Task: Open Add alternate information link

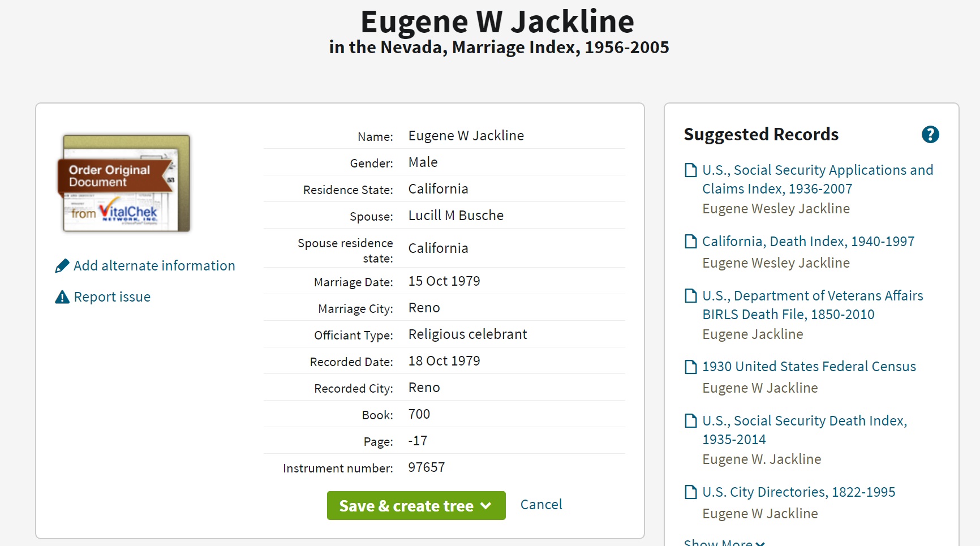Action: click(x=154, y=266)
